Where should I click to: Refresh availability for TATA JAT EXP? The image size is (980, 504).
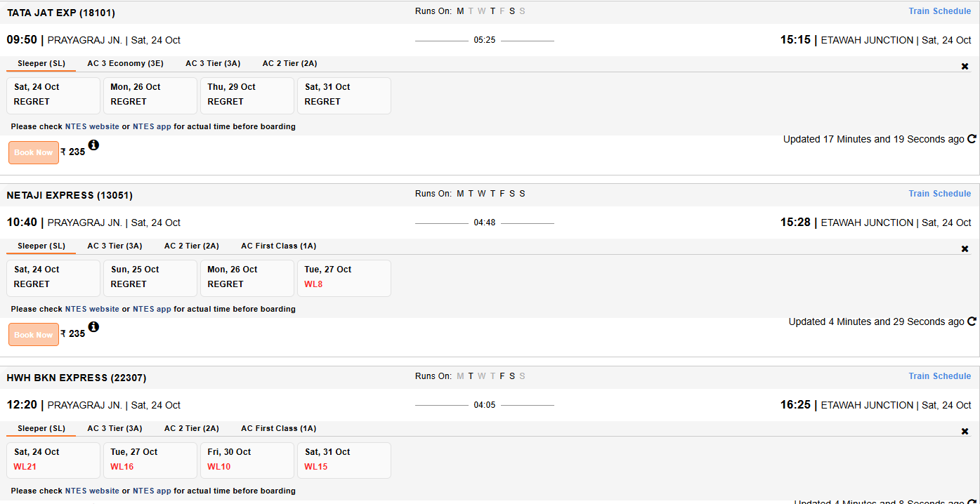point(972,139)
